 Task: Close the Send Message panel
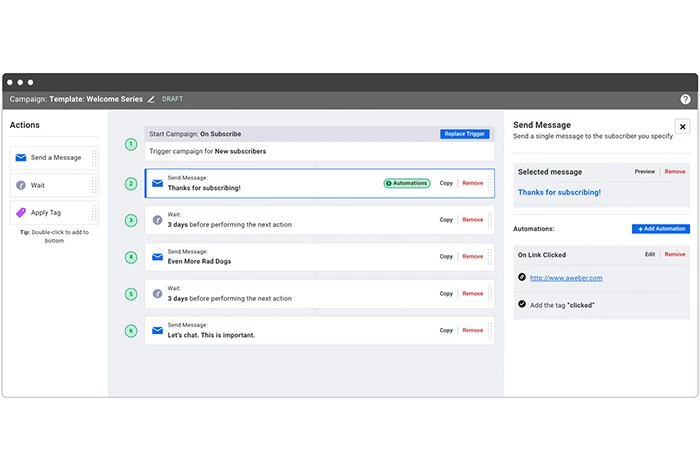click(682, 127)
